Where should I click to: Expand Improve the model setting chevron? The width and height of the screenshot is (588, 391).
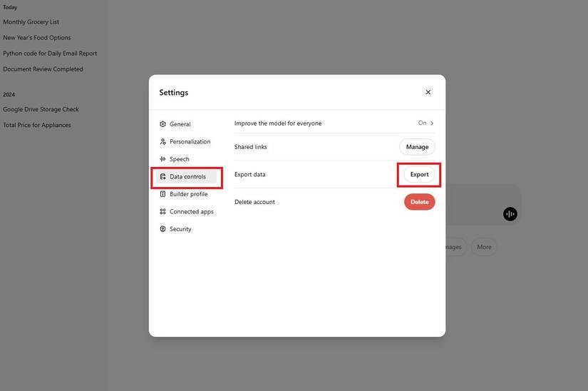432,123
